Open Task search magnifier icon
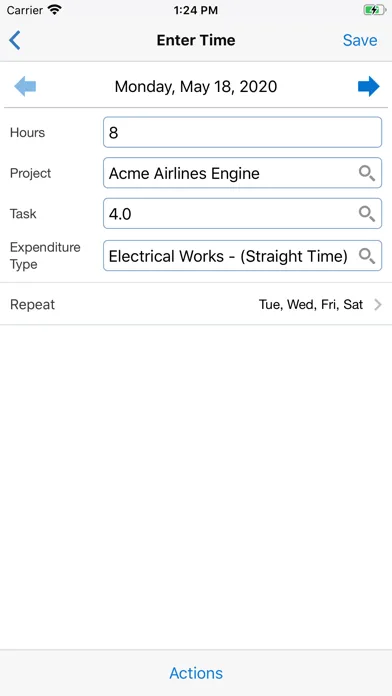 click(367, 214)
